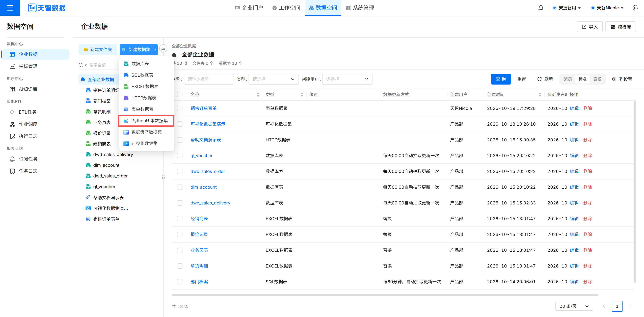Open the 类型 filter dropdown
Image resolution: width=644 pixels, height=317 pixels.
tap(274, 79)
